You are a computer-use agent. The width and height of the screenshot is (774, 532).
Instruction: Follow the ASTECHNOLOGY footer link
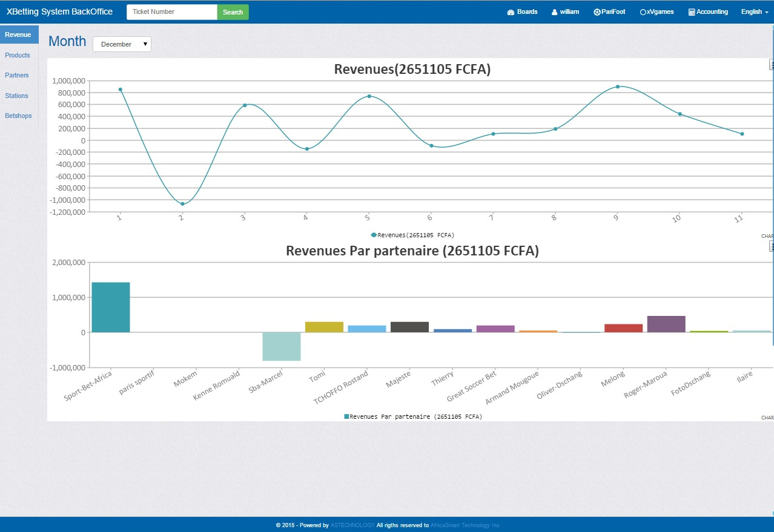coord(352,525)
